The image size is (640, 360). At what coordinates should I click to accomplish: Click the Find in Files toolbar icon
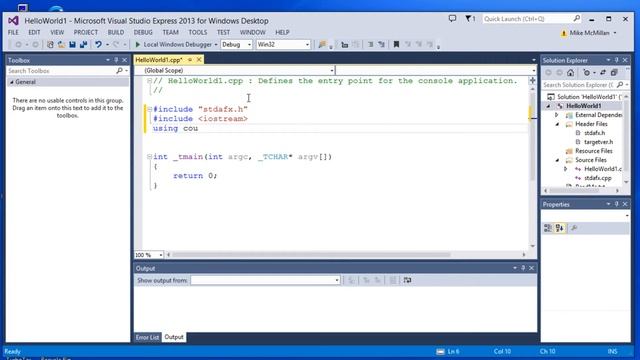(x=322, y=44)
